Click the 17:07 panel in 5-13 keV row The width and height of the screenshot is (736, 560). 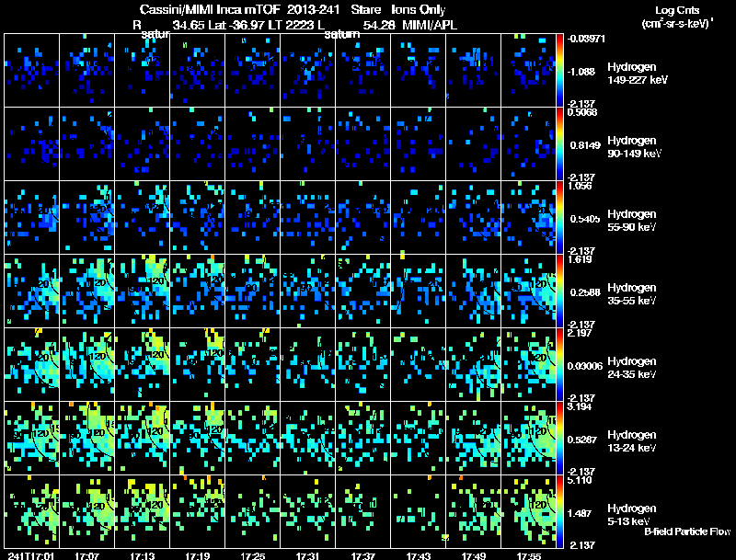[86, 511]
